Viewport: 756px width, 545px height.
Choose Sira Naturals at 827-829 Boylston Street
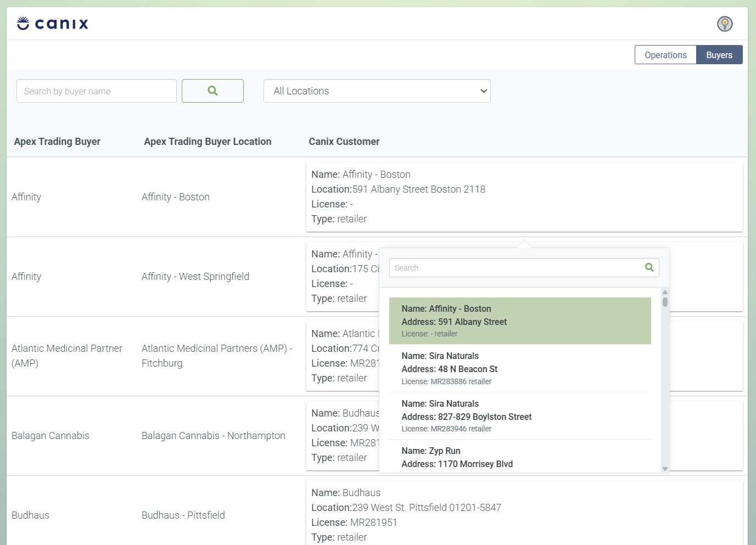[x=519, y=416]
